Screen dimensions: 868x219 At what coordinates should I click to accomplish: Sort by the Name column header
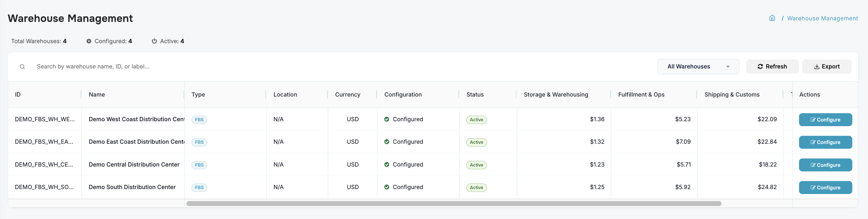click(97, 94)
